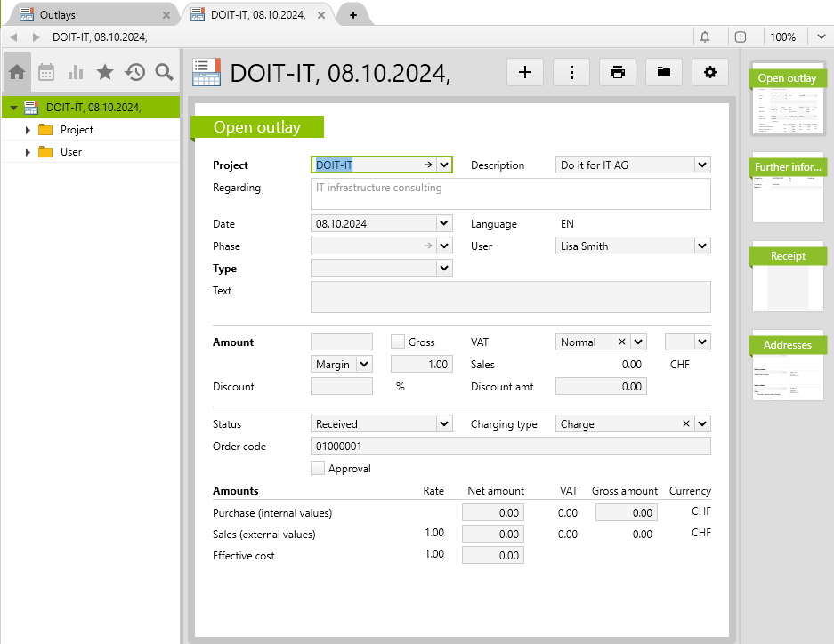The image size is (834, 644).
Task: Click the notification bell icon
Action: point(705,36)
